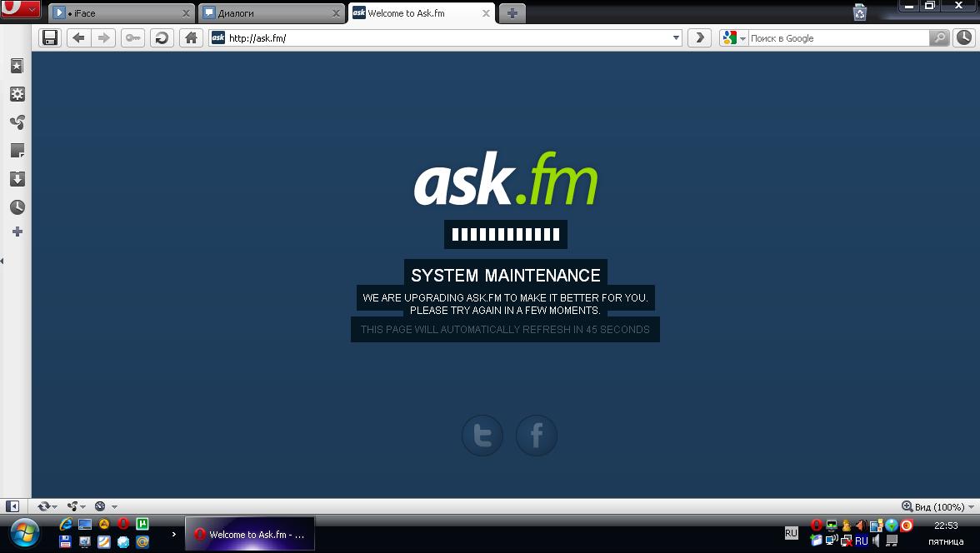Viewport: 980px width, 553px height.
Task: Open the Facebook link icon
Action: tap(537, 436)
